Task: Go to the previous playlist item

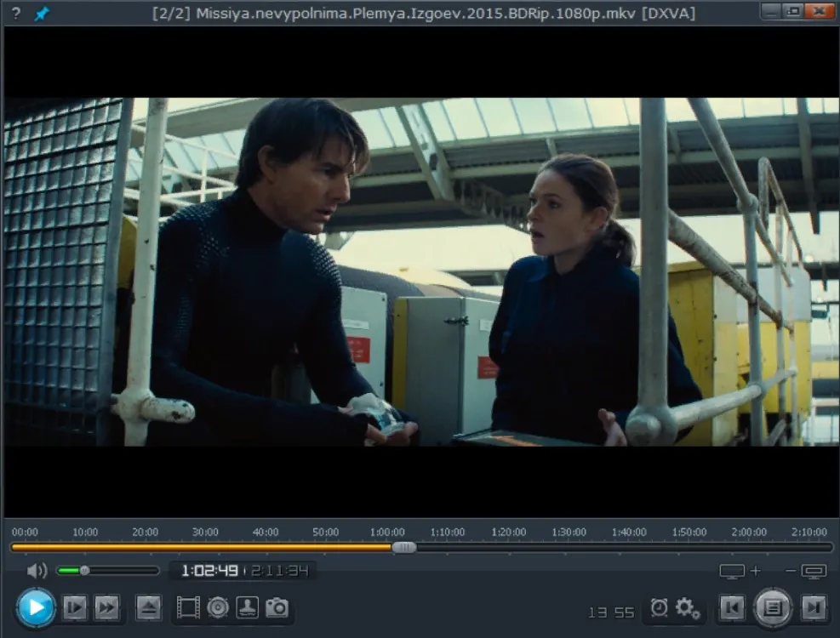Action: point(732,608)
